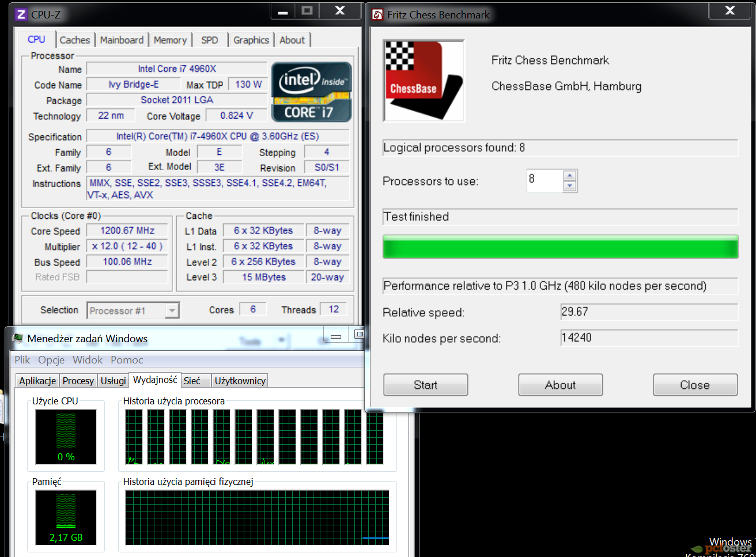Switch to the Usługi tab
The image size is (756, 557).
point(113,381)
